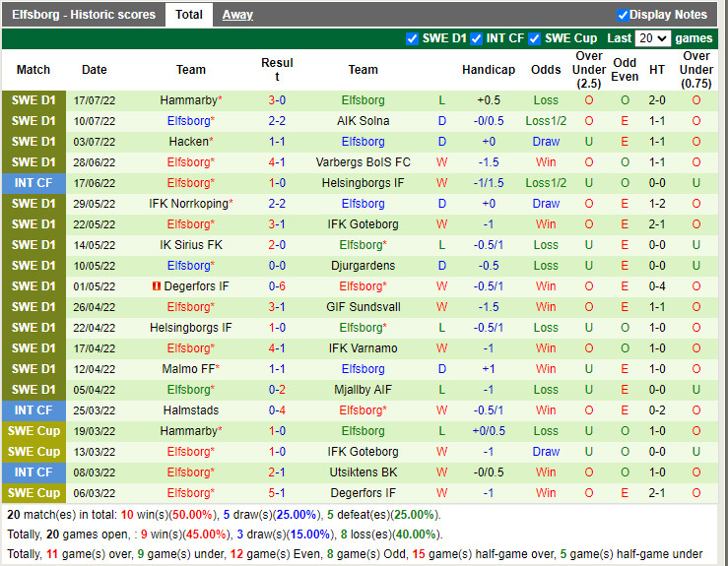Click the Malmo FF team link

tap(187, 369)
